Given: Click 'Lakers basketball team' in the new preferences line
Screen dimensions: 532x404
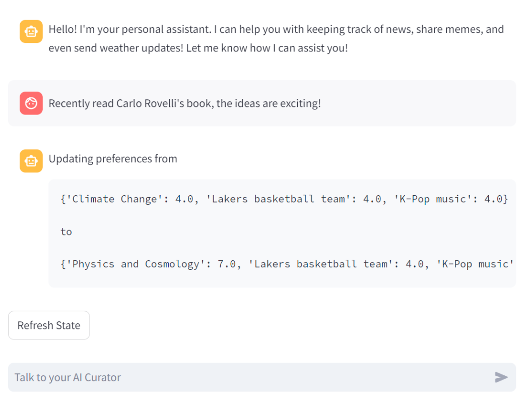Looking at the screenshot, I should tap(320, 264).
